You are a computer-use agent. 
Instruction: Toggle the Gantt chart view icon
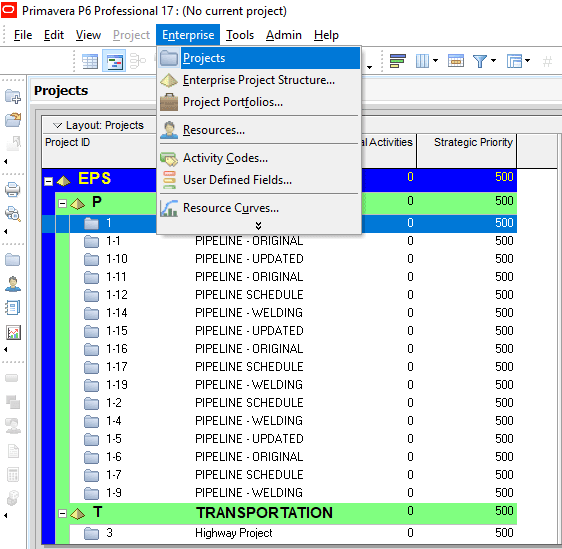[114, 61]
